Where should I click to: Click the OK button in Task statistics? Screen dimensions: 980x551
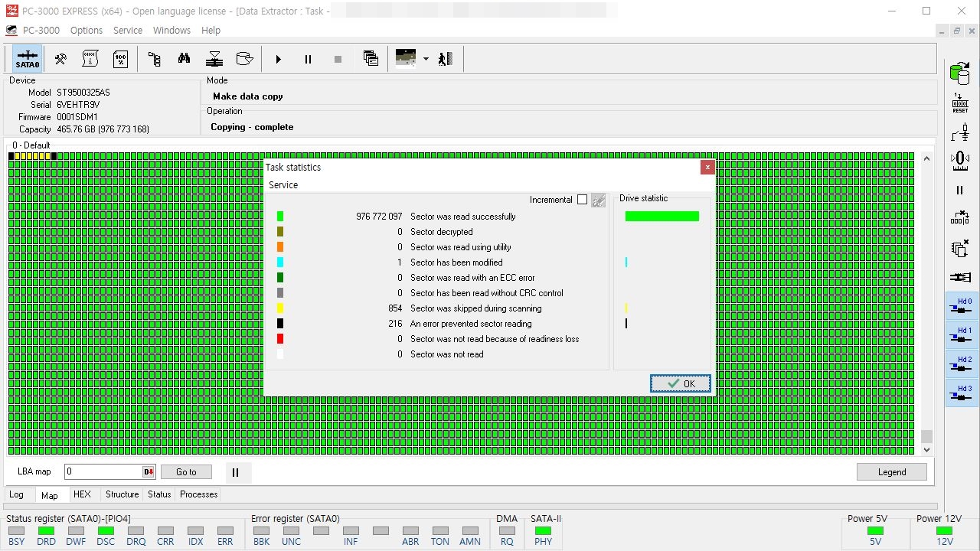coord(680,383)
